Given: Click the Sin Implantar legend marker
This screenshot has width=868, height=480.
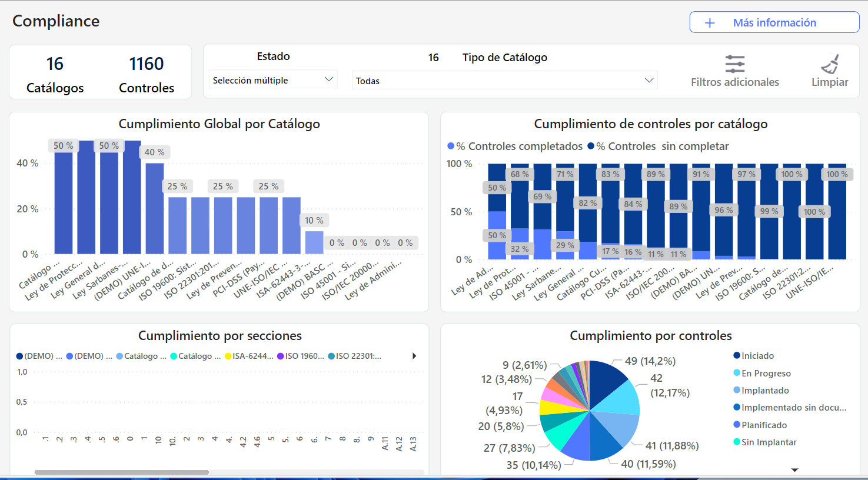Looking at the screenshot, I should [737, 442].
